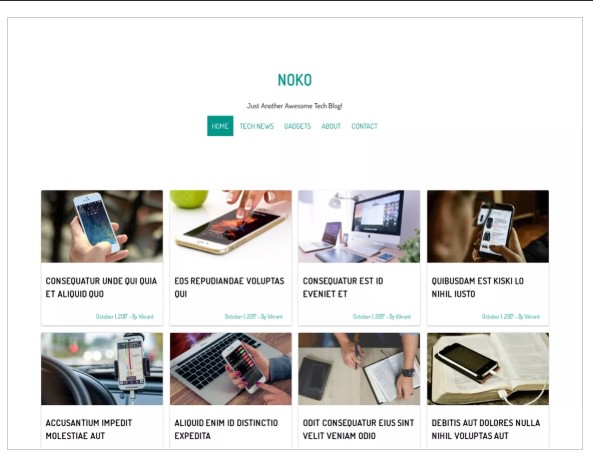The height and width of the screenshot is (471, 593).
Task: Open the 'Eos Repudiandae Voluptas Qui' post title
Action: coord(229,287)
